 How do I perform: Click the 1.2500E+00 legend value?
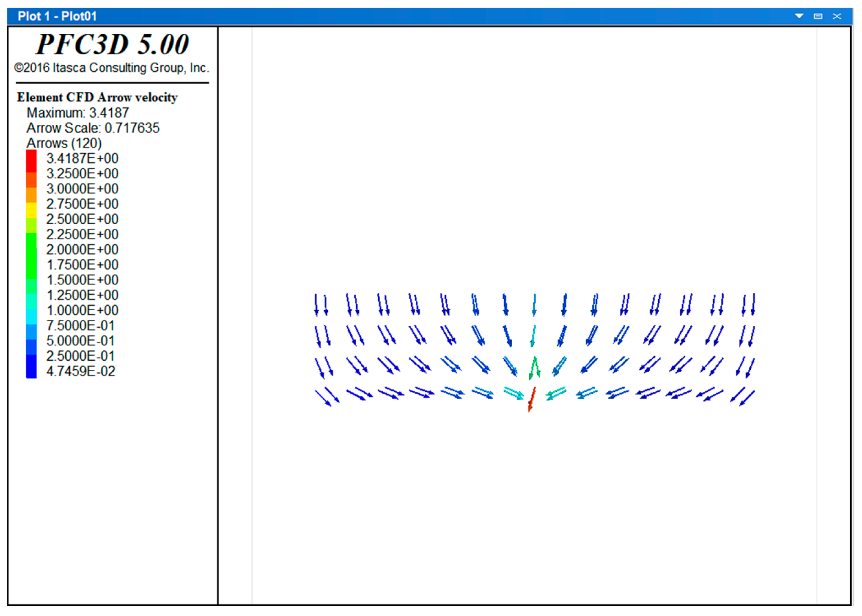click(x=82, y=295)
